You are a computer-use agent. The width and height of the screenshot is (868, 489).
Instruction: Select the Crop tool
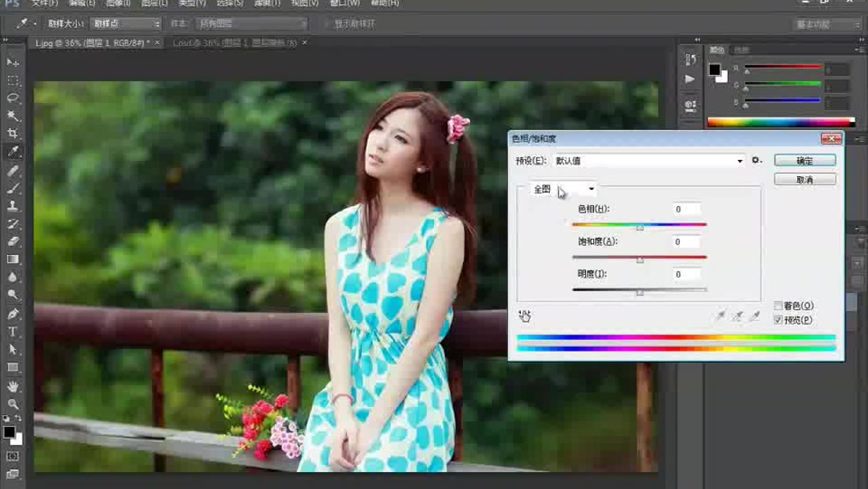(11, 134)
